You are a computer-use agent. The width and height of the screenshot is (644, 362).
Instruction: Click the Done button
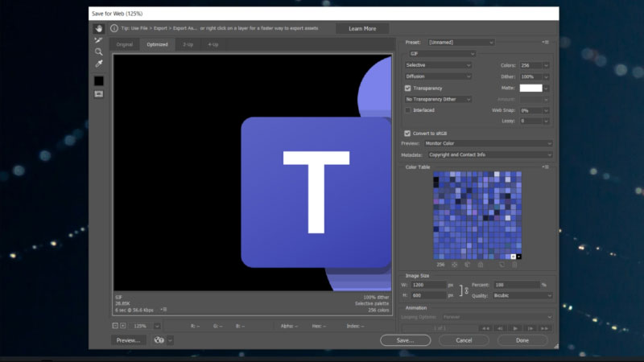pos(522,340)
